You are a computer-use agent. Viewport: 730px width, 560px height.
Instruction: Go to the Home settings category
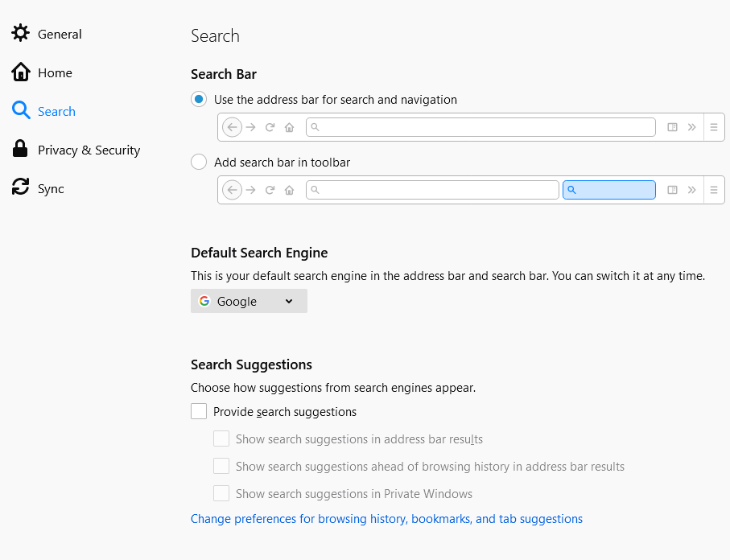point(55,72)
